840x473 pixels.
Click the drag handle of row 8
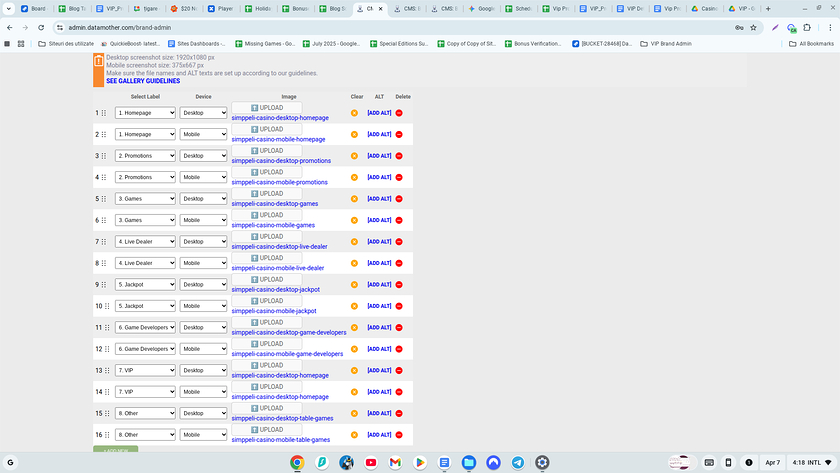coord(104,263)
